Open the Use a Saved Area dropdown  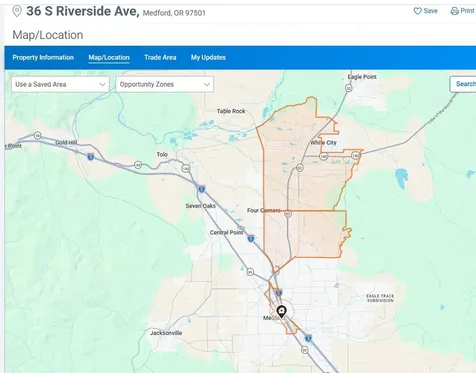pyautogui.click(x=60, y=84)
